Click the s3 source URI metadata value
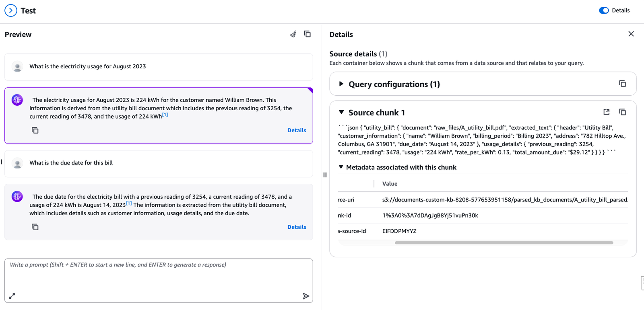644x310 pixels. pyautogui.click(x=505, y=200)
